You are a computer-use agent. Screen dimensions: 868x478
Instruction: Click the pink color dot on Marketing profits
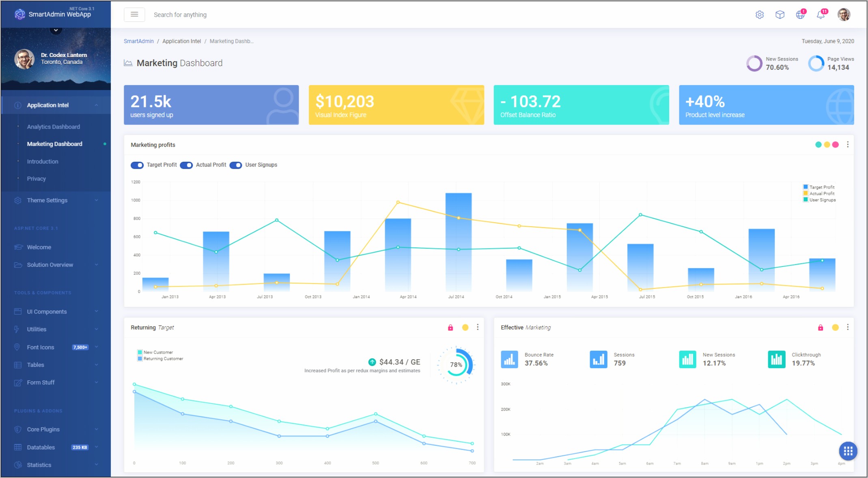835,145
